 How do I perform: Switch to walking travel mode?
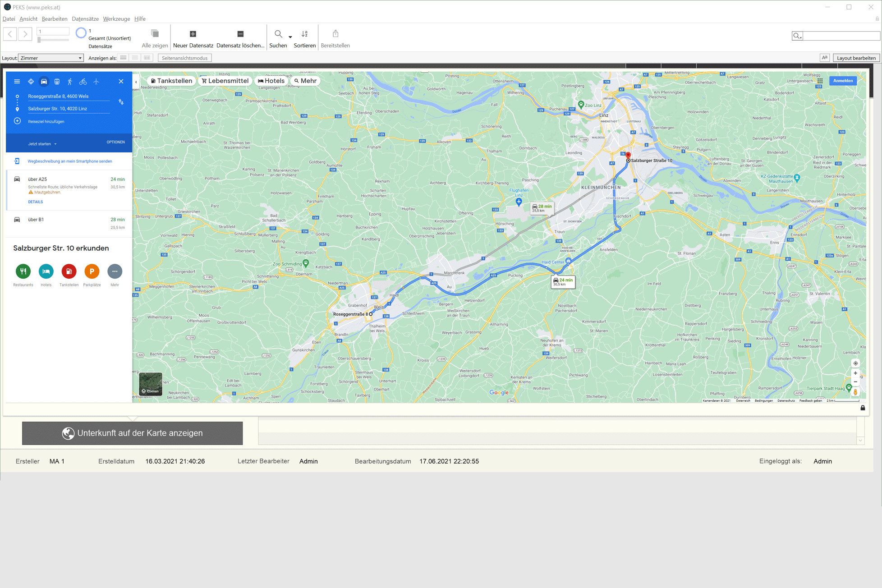(x=70, y=82)
